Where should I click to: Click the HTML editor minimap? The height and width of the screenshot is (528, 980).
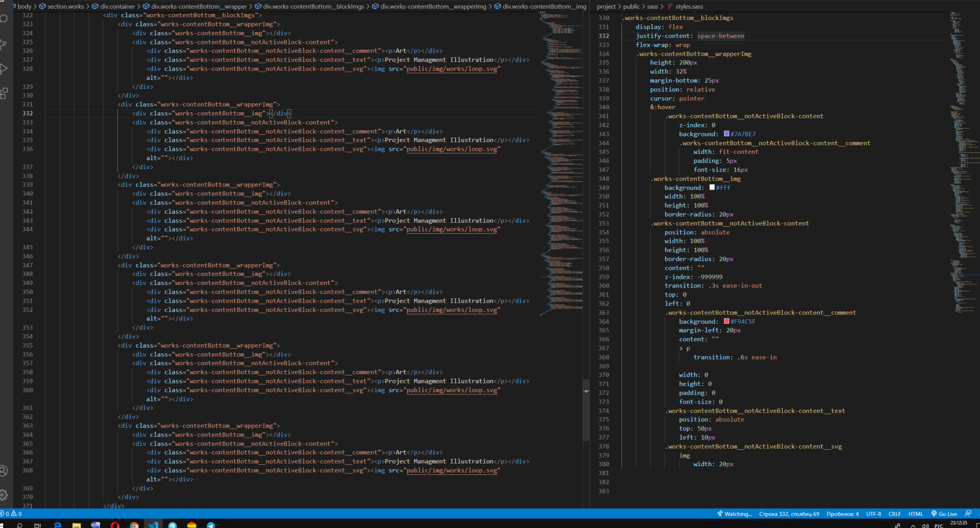(x=561, y=163)
